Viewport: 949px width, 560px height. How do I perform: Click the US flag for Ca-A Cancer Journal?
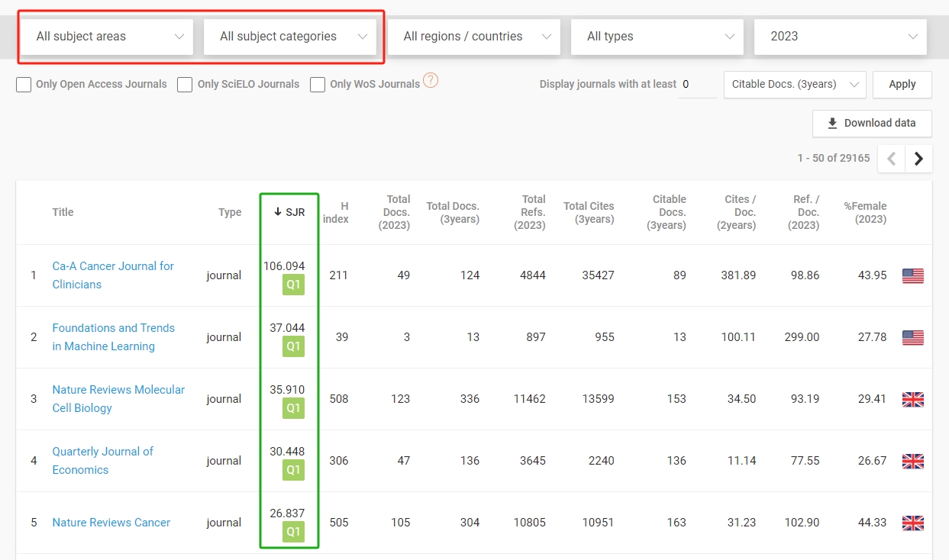pyautogui.click(x=912, y=275)
